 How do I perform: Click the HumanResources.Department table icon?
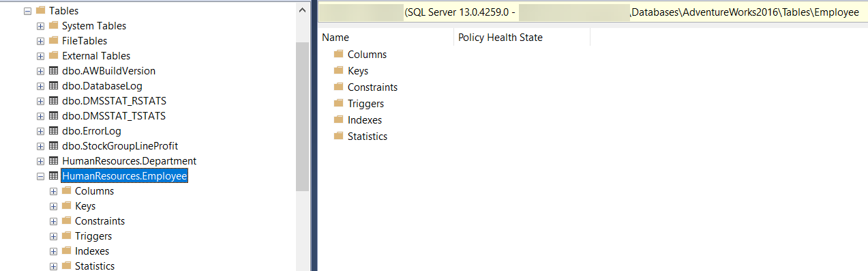pos(53,161)
